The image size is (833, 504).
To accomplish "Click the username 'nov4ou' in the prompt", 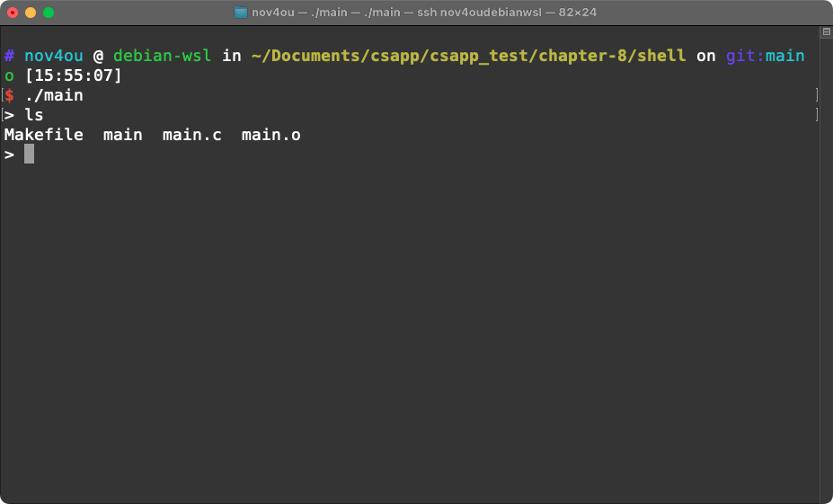I will [54, 56].
